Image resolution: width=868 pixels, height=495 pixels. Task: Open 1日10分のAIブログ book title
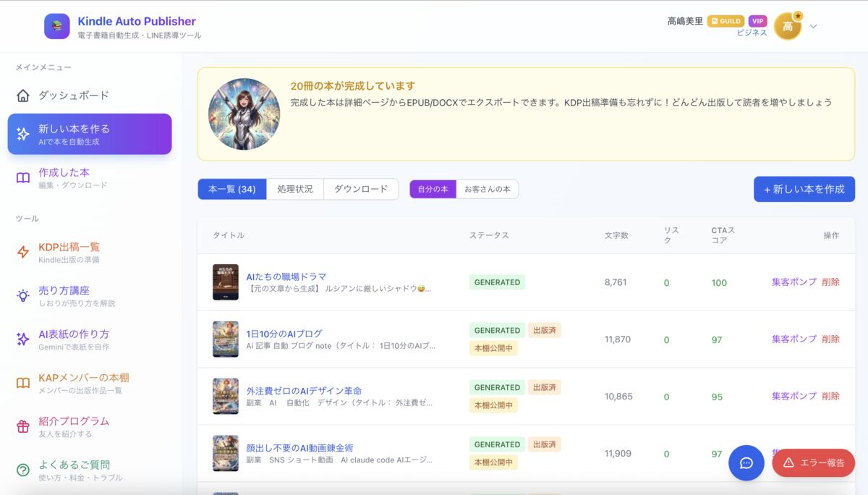pyautogui.click(x=284, y=334)
